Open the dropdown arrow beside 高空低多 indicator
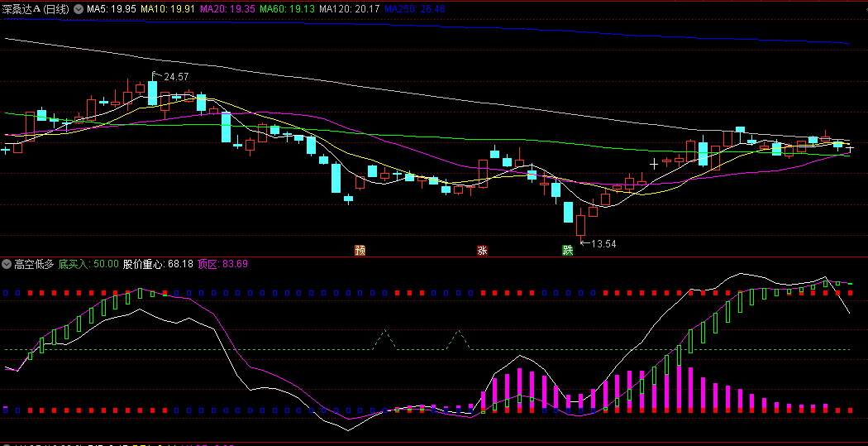Screen dimensions: 868x446 [x=7, y=264]
